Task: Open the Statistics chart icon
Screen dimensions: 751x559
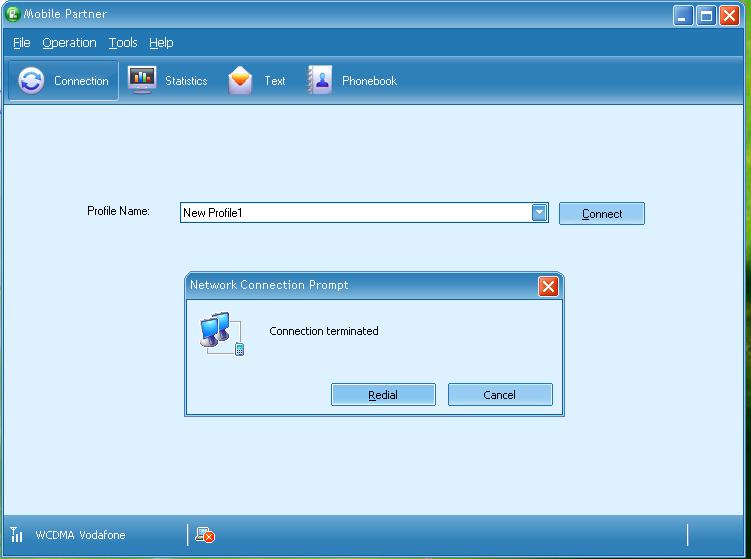Action: 142,80
